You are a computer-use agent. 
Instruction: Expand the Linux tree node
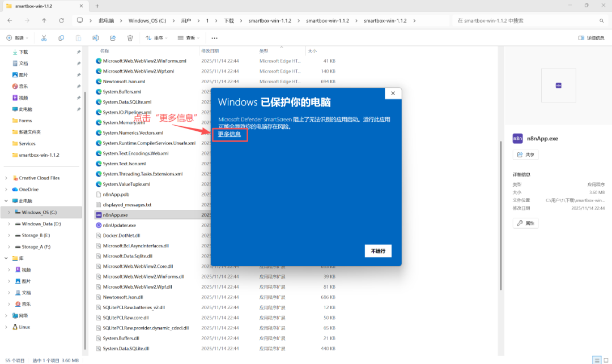tap(6, 327)
